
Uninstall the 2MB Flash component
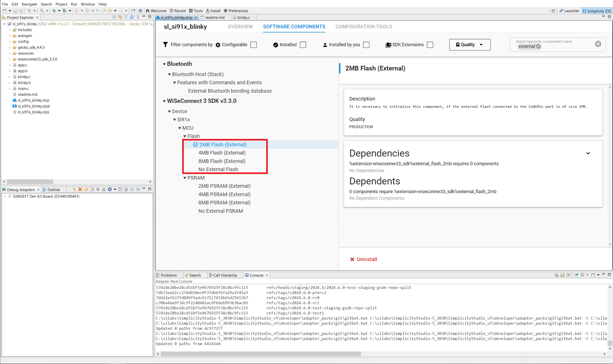363,259
